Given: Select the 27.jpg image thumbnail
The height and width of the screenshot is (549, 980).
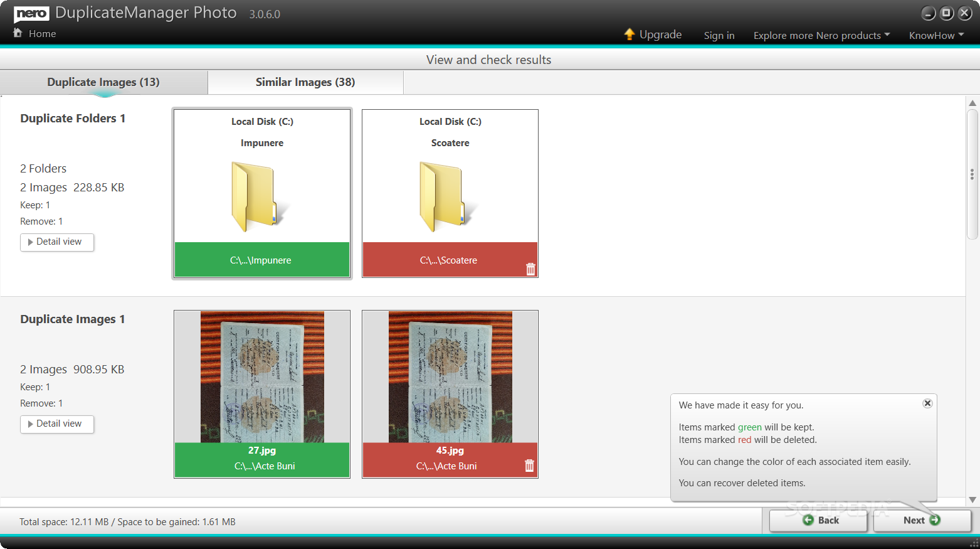Looking at the screenshot, I should 262,377.
